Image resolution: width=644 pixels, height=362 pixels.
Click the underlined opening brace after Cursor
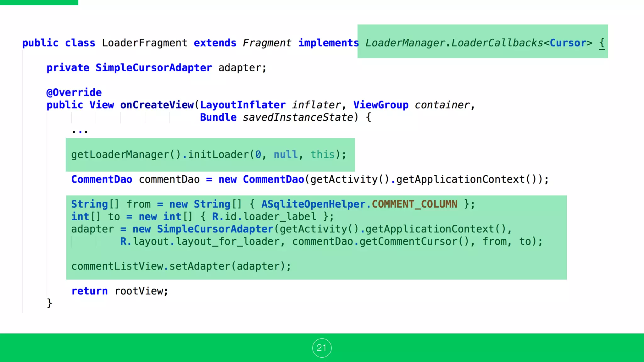click(602, 43)
